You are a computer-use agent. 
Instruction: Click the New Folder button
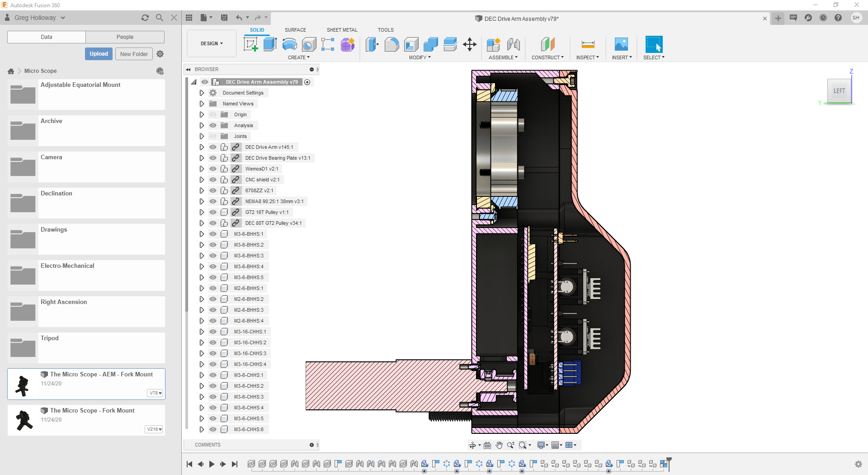tap(134, 54)
